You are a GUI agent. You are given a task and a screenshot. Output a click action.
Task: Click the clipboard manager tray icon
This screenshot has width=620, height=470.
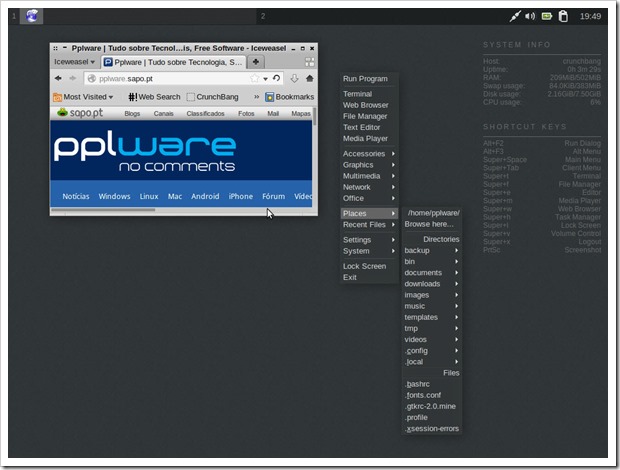[x=563, y=16]
